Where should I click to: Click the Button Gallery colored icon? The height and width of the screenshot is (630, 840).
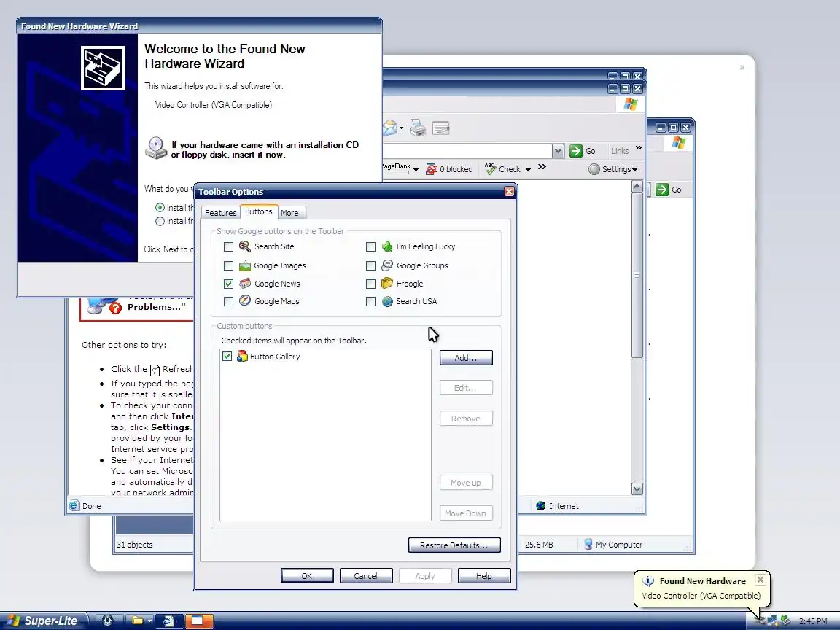pos(242,357)
